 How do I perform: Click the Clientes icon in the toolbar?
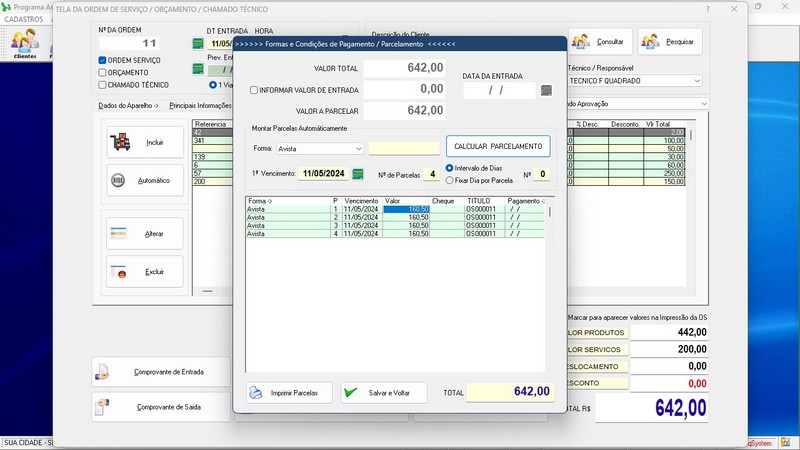tap(25, 44)
